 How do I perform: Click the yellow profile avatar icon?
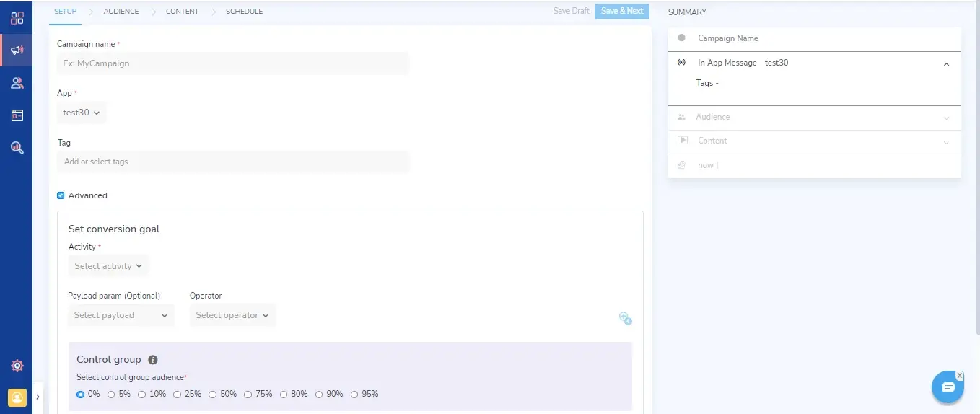point(17,397)
